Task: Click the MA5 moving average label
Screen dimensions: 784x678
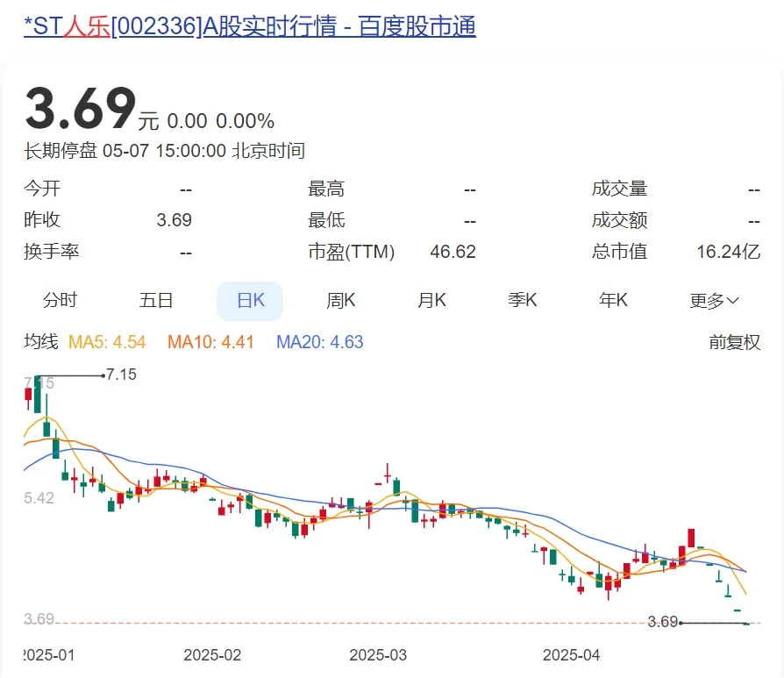Action: (107, 342)
